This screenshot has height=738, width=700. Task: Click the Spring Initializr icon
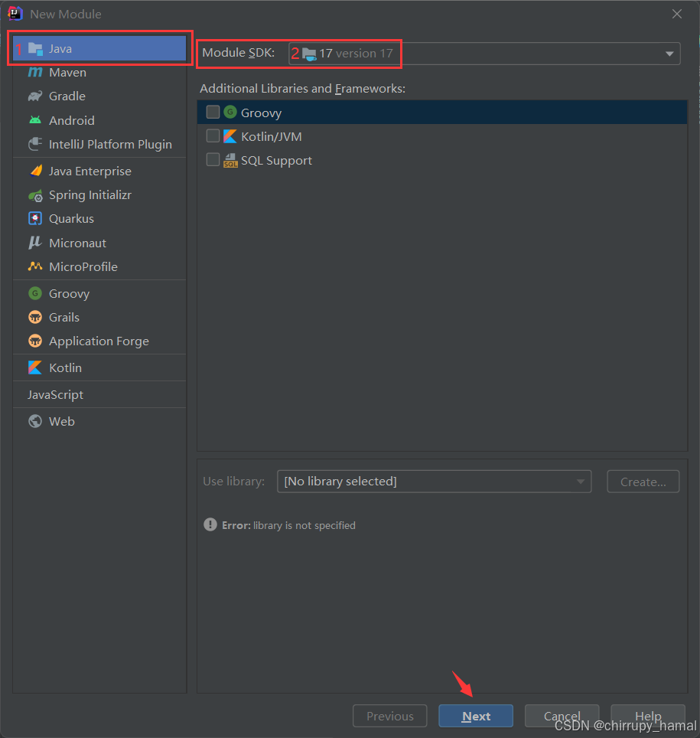pyautogui.click(x=35, y=195)
